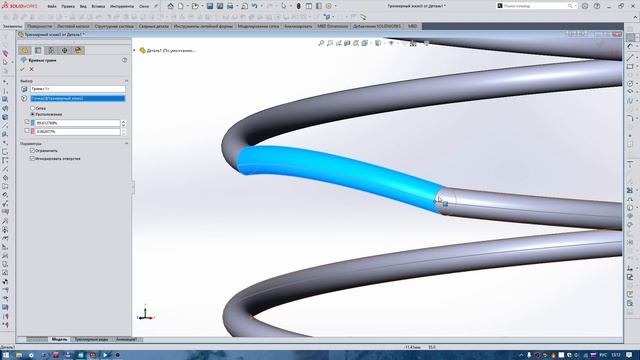Open Apply Scene in the heads-up view toolbar
Screen dimensions: 640x360
tap(413, 43)
